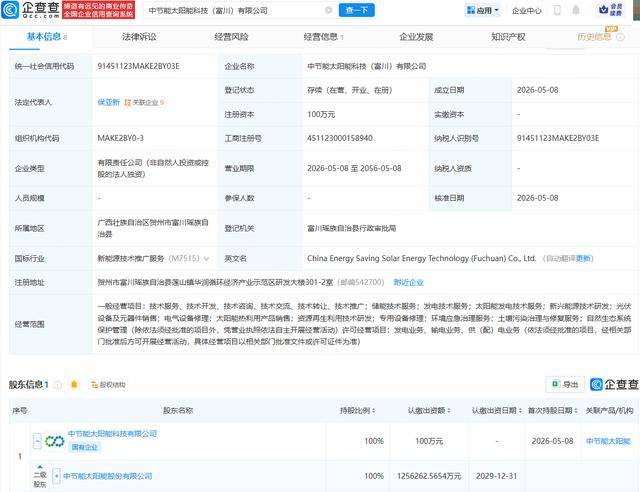This screenshot has width=640, height=492.
Task: Click 登记机关 富川瑶族自治县行政审批局
Action: [352, 228]
